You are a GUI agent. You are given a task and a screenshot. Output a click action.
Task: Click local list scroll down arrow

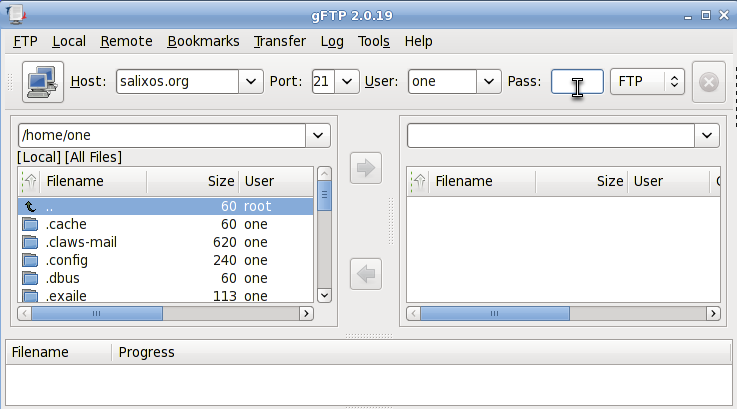point(324,295)
